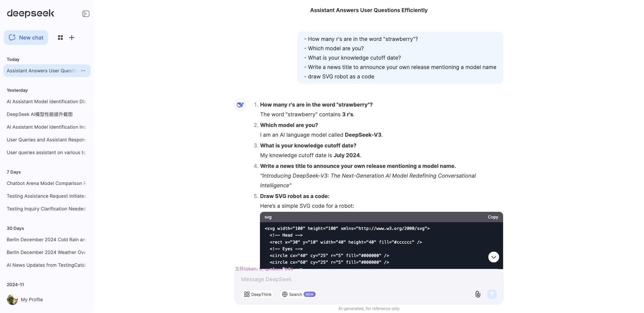
Task: Open chat 'Berlin December 2024 Cold Rain'
Action: tap(47, 240)
